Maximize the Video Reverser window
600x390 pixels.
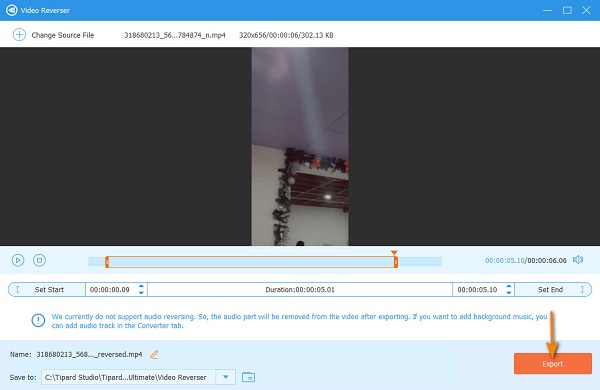[x=567, y=10]
